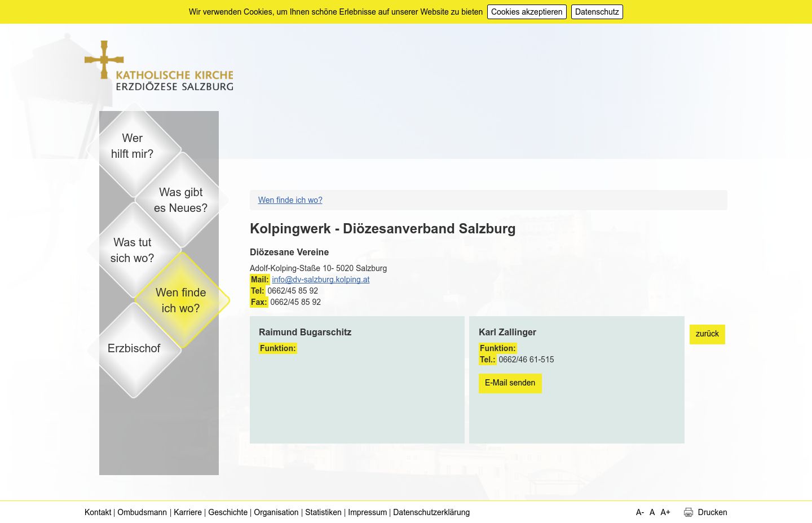Click the Drucken print link
The image size is (812, 523).
coord(712,512)
